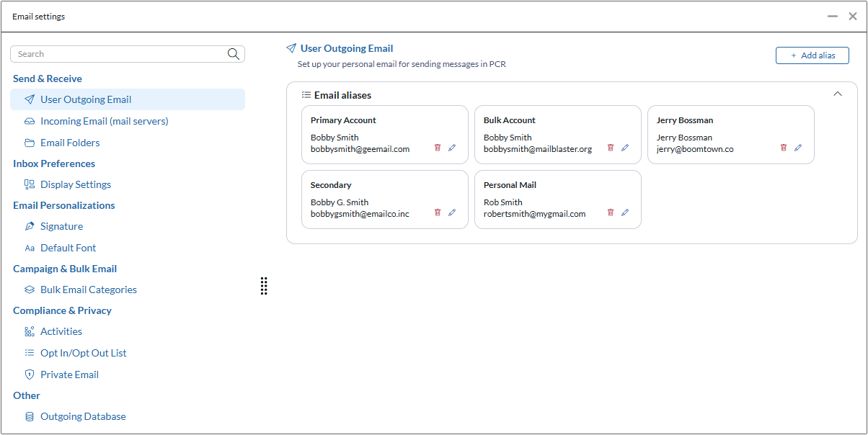This screenshot has width=868, height=435.
Task: Remove Jerry Bossman alias via trash icon
Action: (784, 147)
